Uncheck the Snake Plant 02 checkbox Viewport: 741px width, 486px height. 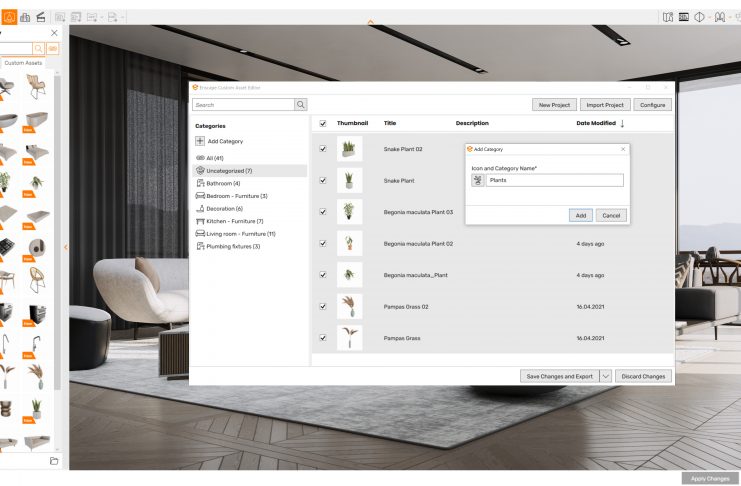click(x=322, y=149)
